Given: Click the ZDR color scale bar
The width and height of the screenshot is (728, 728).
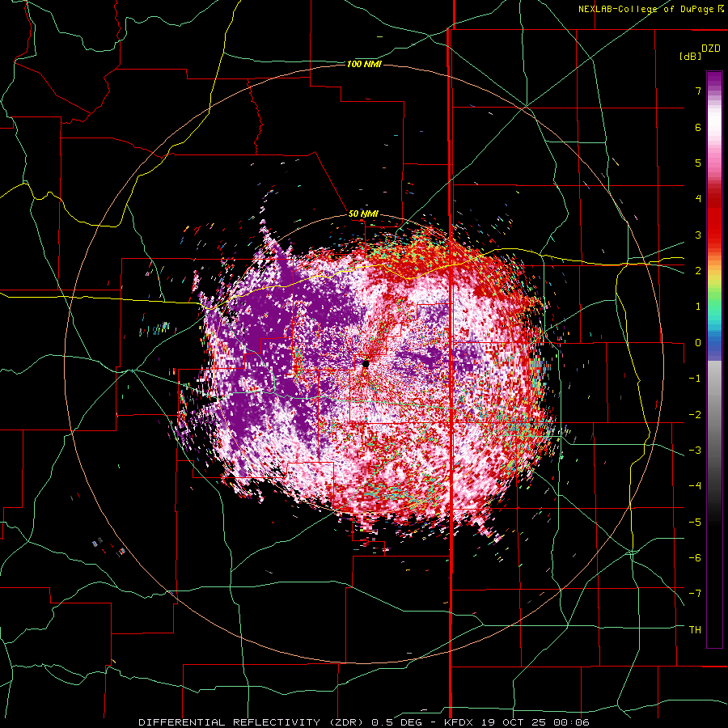Looking at the screenshot, I should (714, 359).
